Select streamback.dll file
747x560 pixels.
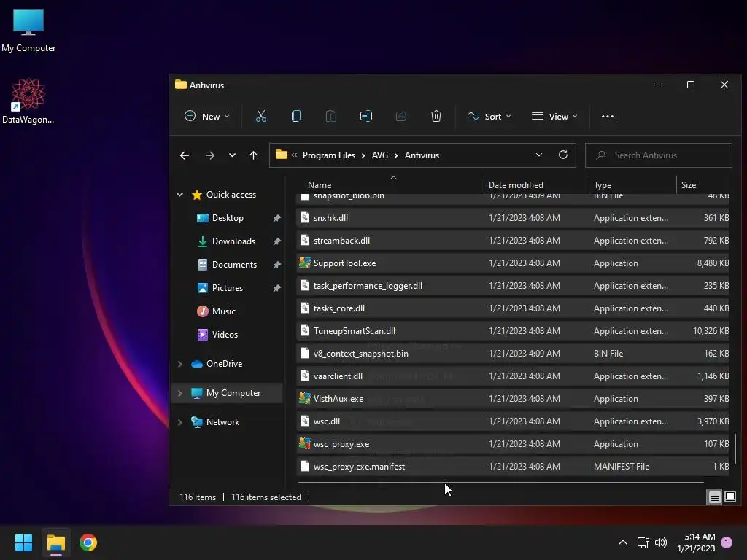(513, 241)
